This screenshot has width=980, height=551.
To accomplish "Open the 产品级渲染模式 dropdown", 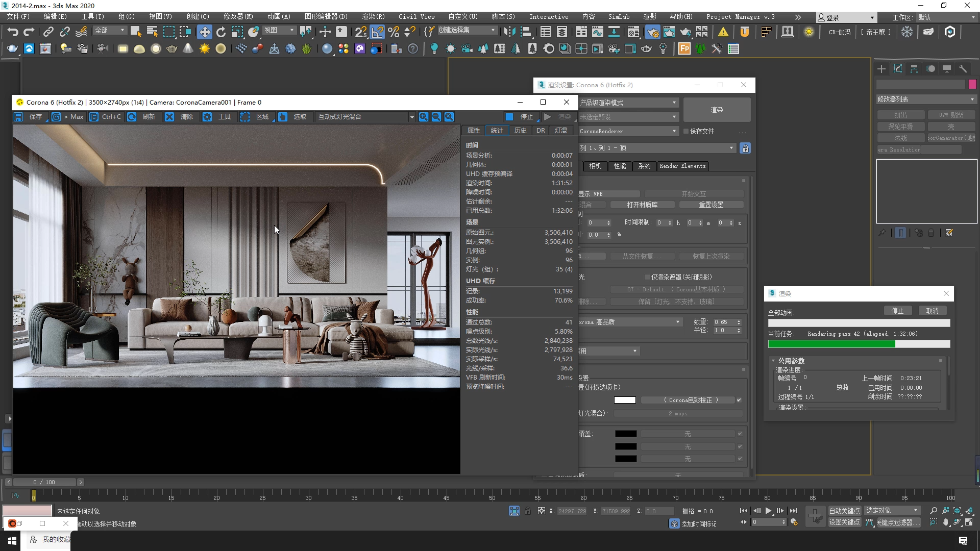I will (x=628, y=103).
